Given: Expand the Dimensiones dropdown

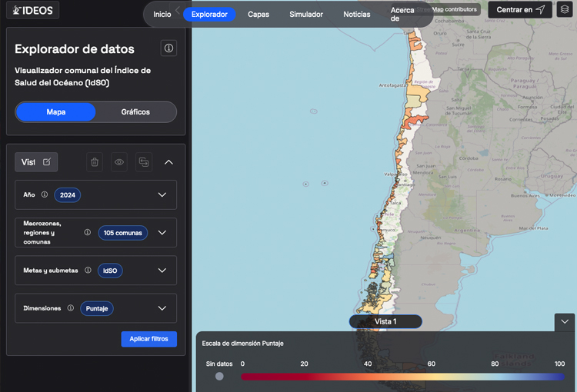Looking at the screenshot, I should [162, 308].
